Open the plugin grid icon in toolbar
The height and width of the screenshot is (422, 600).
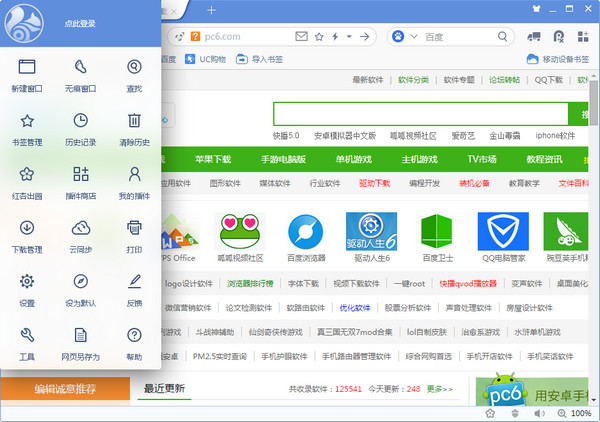[x=583, y=36]
